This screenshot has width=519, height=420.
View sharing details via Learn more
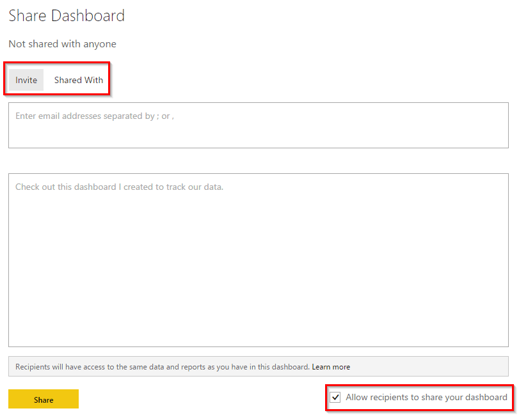(331, 367)
